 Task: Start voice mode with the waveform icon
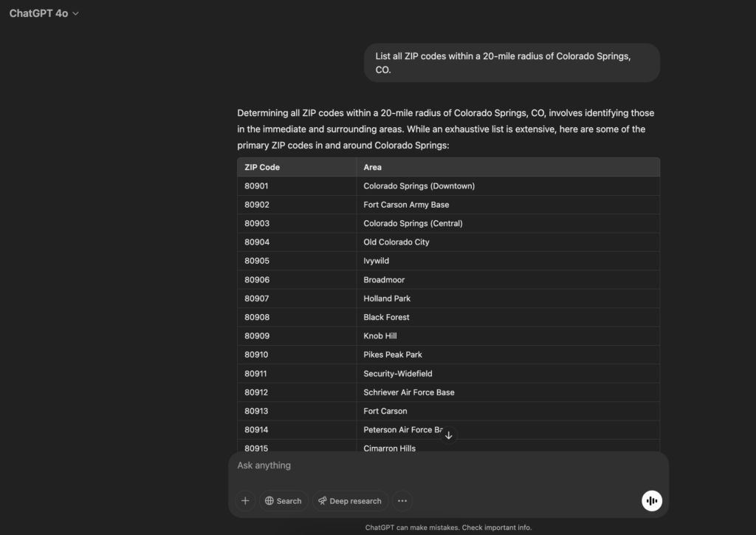pyautogui.click(x=651, y=501)
